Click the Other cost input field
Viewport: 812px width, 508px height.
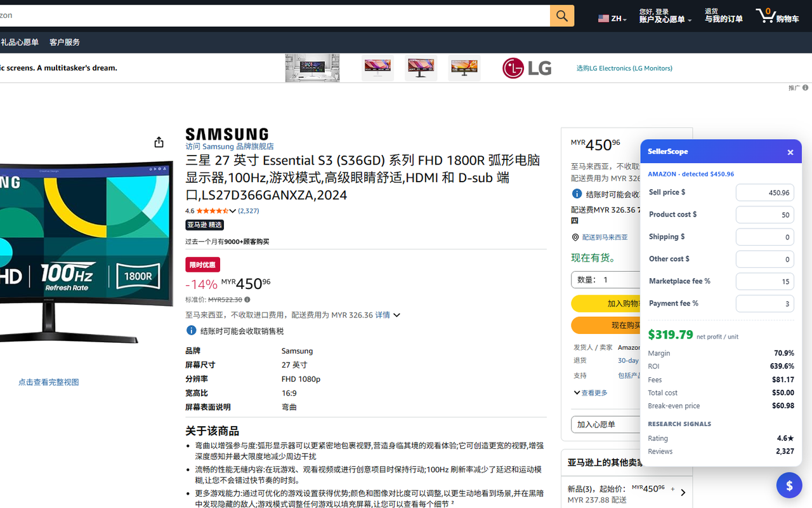click(x=764, y=259)
